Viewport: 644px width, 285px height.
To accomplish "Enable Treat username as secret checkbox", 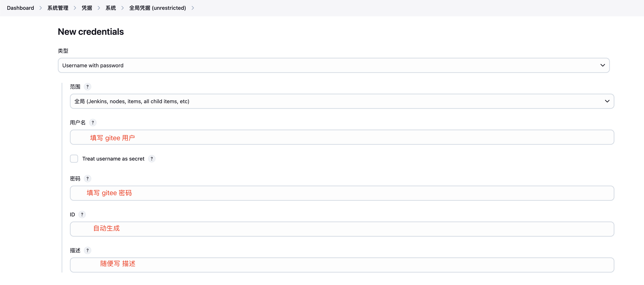I will (74, 159).
